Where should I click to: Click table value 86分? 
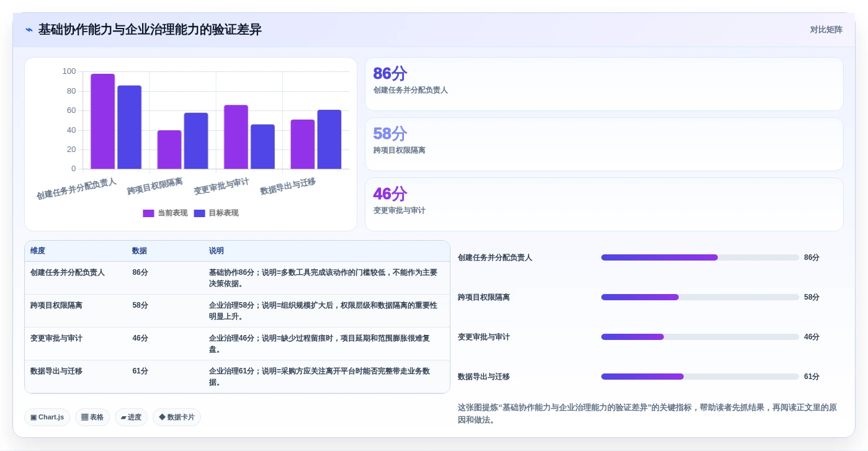pyautogui.click(x=140, y=272)
